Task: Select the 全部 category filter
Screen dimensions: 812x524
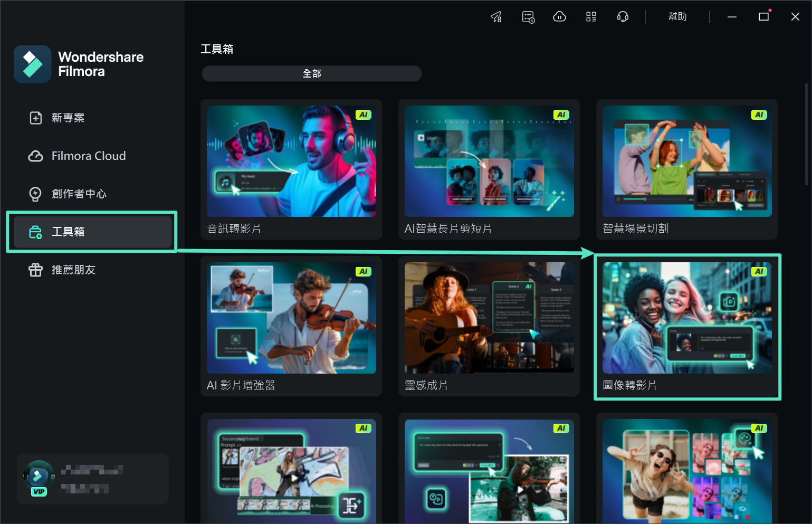Action: tap(311, 73)
